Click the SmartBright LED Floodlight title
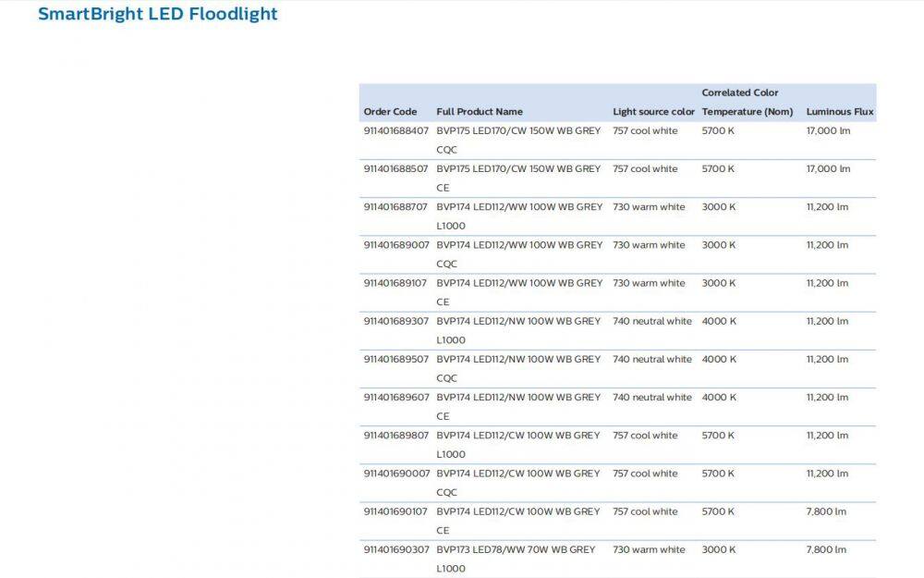Image resolution: width=924 pixels, height=578 pixels. pyautogui.click(x=158, y=14)
